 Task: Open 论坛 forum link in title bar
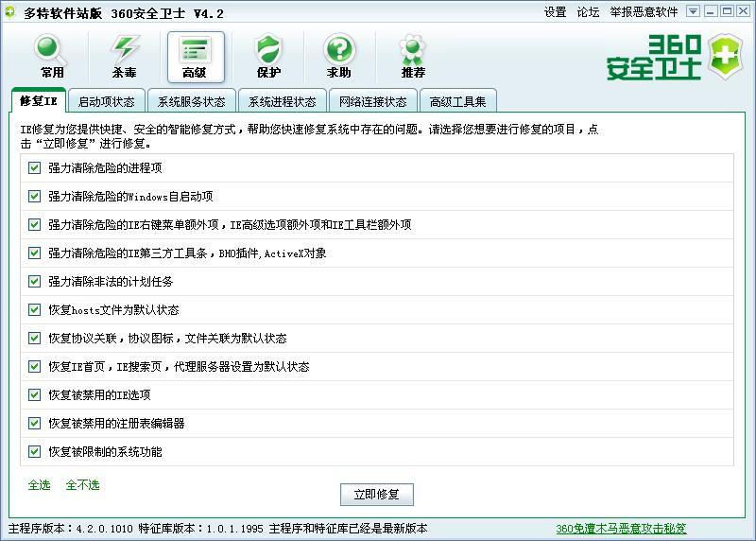click(x=588, y=12)
